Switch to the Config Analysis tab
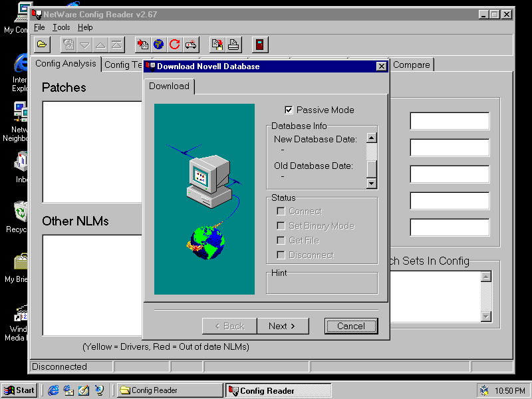Image resolution: width=532 pixels, height=399 pixels. coord(65,64)
